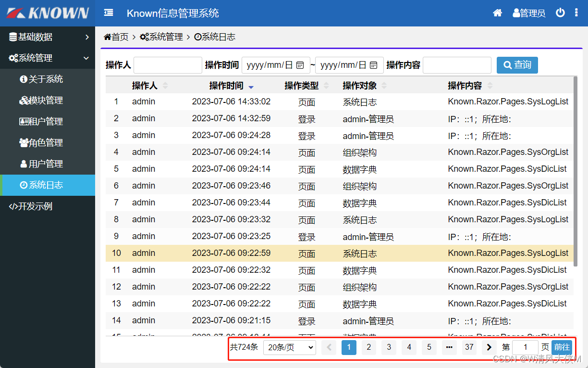This screenshot has width=588, height=368.
Task: Click the KNOWN logo
Action: [x=48, y=13]
